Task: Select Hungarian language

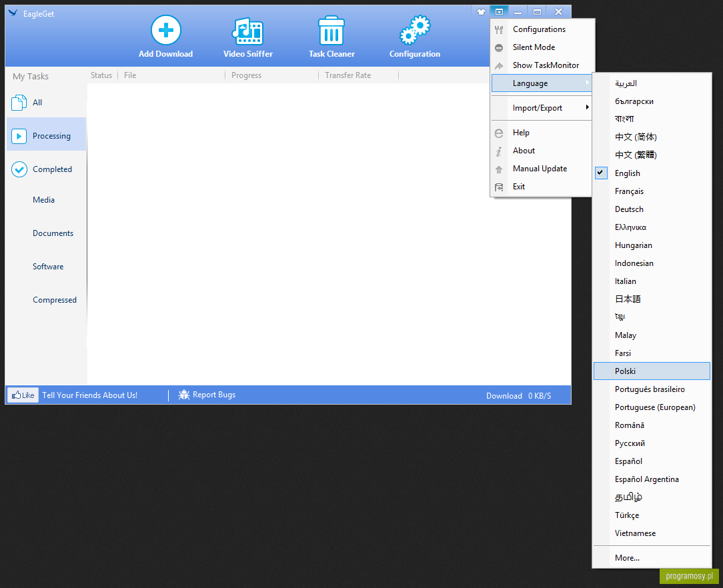Action: pos(652,245)
